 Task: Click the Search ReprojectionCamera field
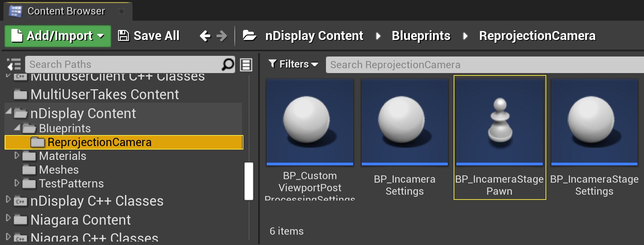point(482,65)
